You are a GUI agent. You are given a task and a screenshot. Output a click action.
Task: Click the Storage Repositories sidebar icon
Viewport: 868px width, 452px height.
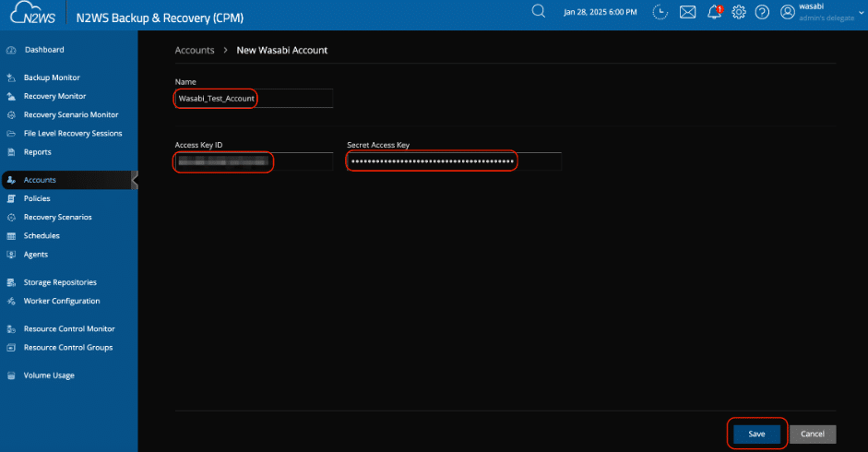[x=11, y=282]
